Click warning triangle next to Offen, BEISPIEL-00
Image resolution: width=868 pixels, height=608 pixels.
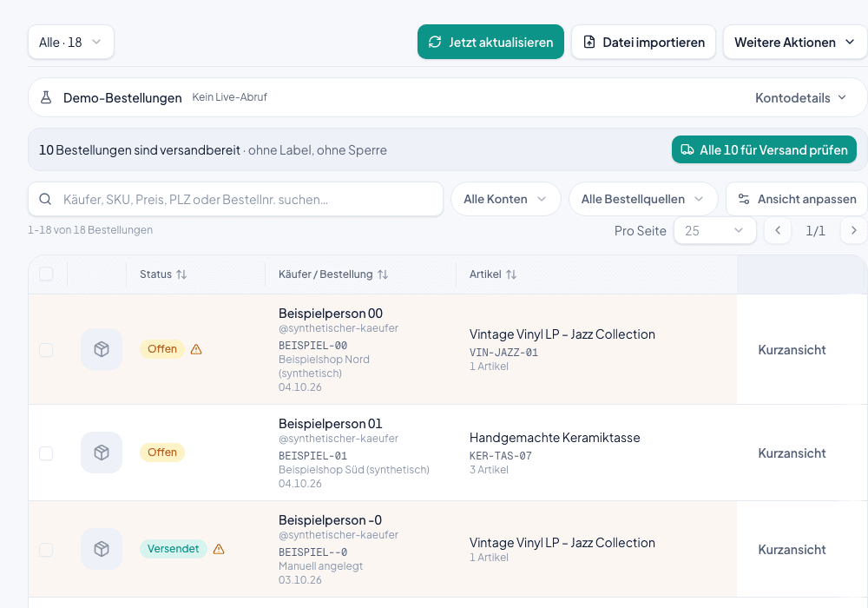coord(196,349)
